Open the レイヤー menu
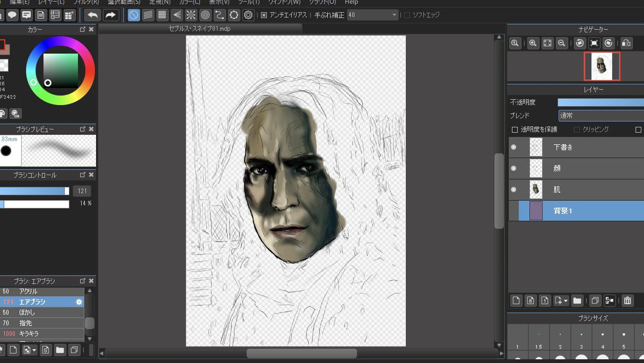Screen dimensions: 644x363 pos(52,2)
